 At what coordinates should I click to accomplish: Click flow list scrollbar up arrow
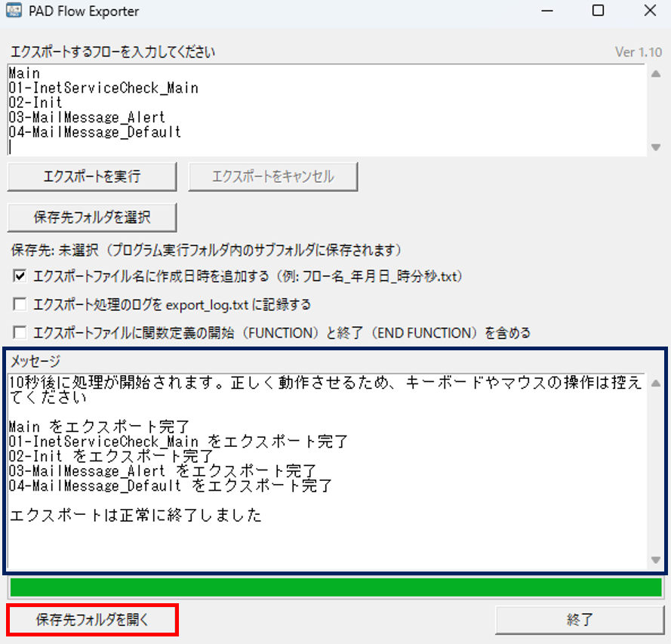coord(656,74)
